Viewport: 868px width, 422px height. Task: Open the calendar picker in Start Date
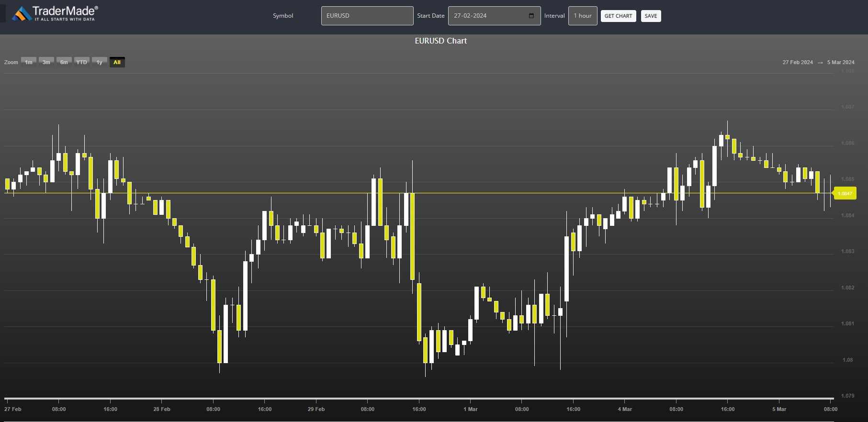tap(531, 16)
